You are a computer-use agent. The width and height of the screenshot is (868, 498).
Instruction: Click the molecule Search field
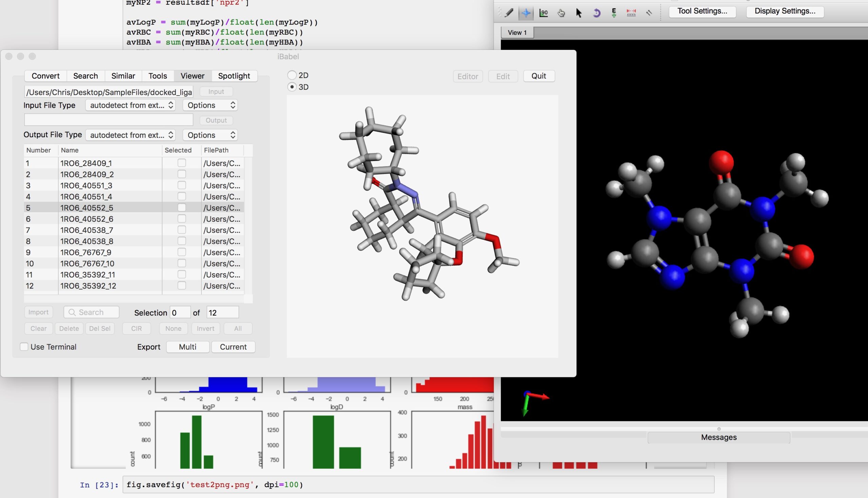[92, 312]
